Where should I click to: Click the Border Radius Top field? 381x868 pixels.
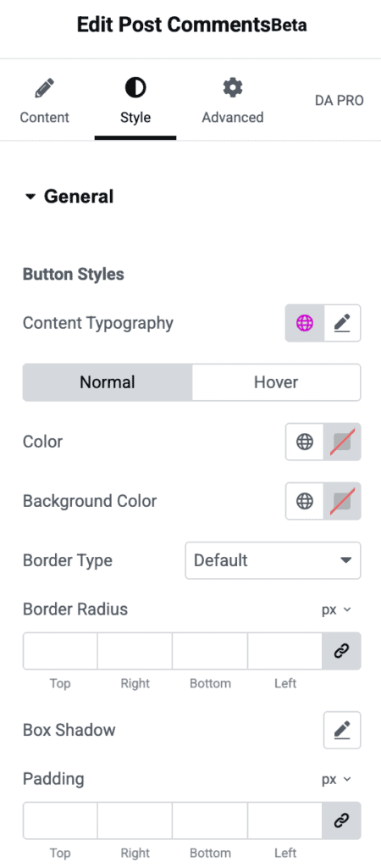tap(60, 651)
